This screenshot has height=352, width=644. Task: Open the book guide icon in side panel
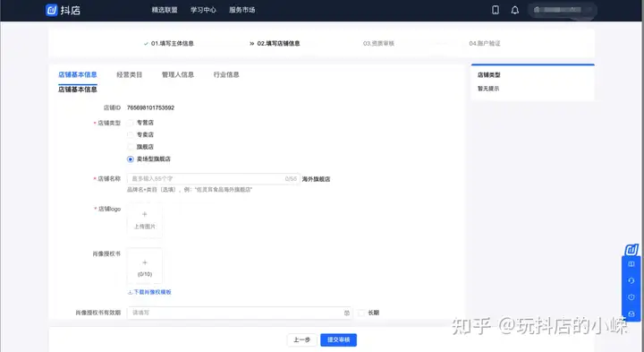click(x=631, y=264)
